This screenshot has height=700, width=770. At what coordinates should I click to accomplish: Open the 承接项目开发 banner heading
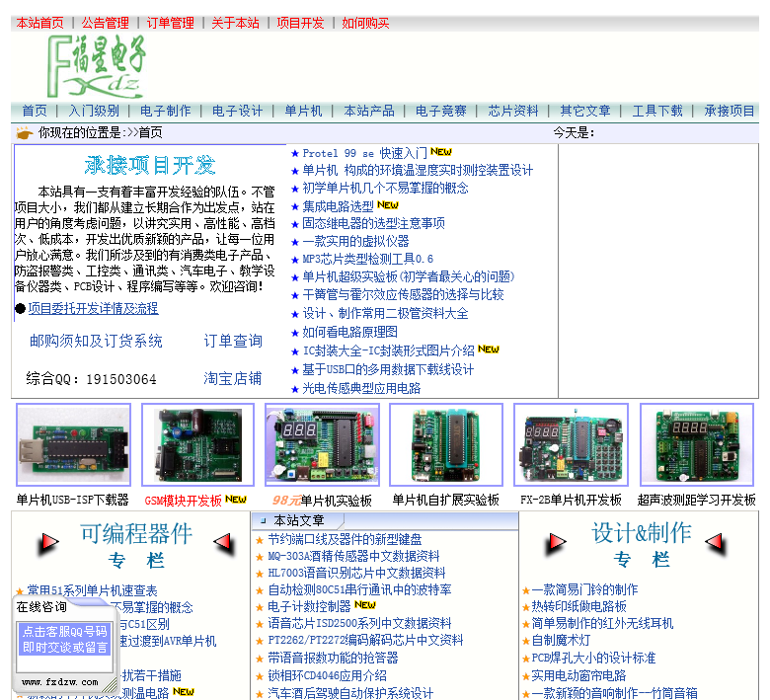click(x=150, y=166)
